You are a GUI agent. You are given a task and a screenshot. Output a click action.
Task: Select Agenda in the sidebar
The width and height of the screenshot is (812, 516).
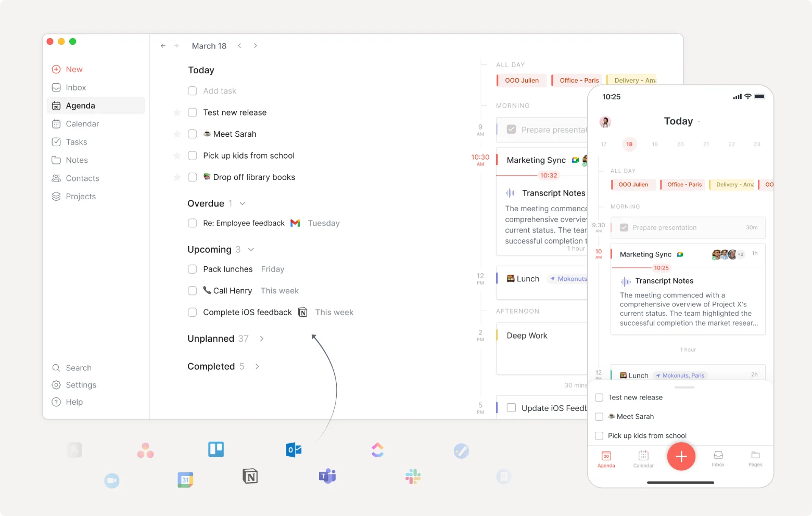pos(96,106)
